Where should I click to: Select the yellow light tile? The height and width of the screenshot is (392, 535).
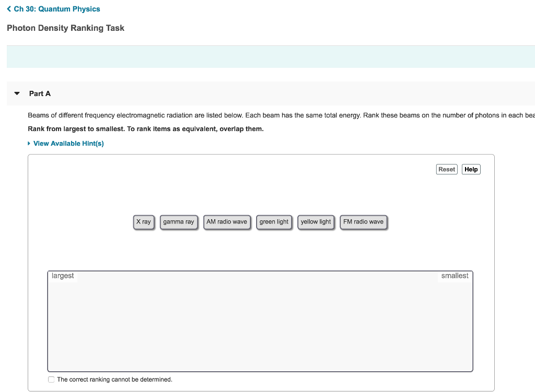tap(316, 222)
